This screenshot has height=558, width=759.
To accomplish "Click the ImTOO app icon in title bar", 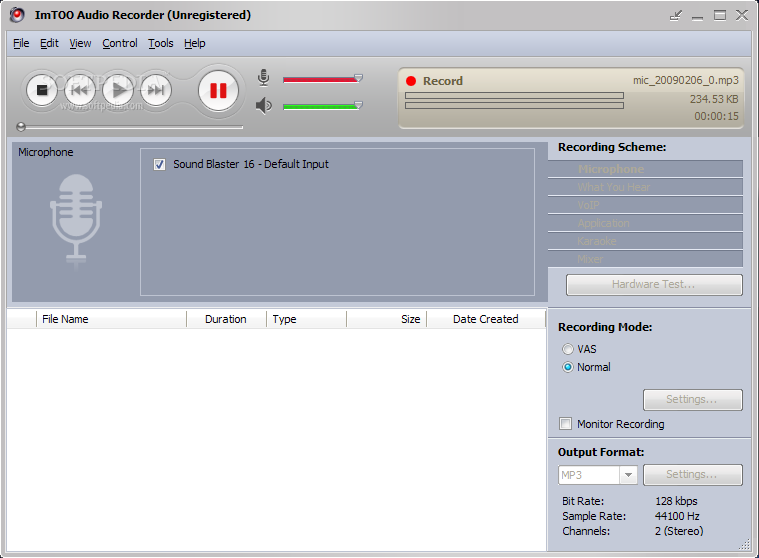I will [17, 15].
